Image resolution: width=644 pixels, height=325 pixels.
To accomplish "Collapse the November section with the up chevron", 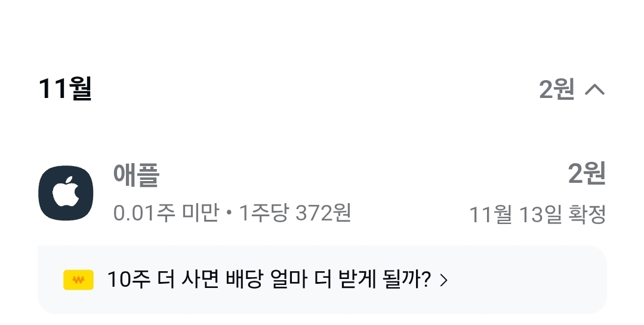I will pyautogui.click(x=594, y=90).
